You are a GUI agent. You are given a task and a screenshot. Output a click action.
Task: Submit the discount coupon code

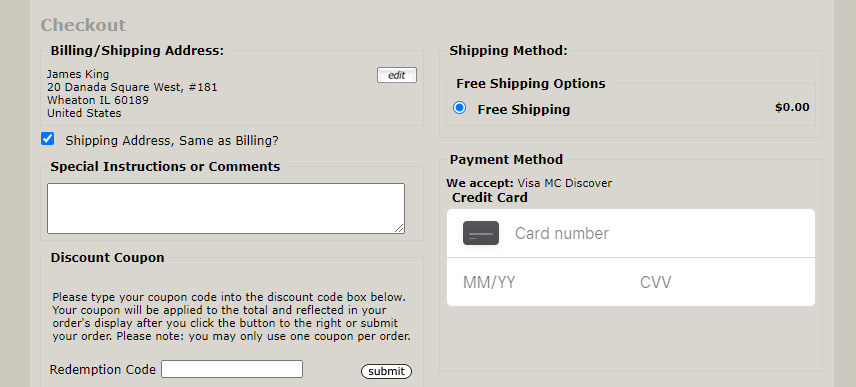click(387, 371)
